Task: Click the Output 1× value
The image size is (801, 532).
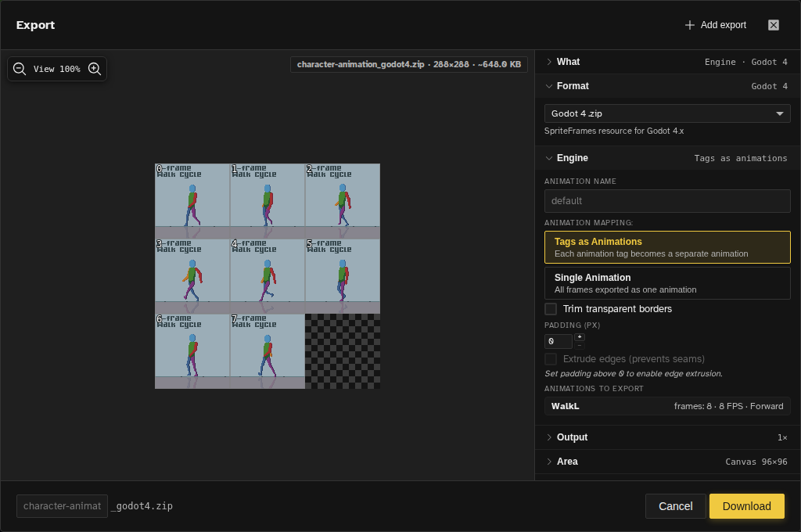Action: [x=782, y=438]
